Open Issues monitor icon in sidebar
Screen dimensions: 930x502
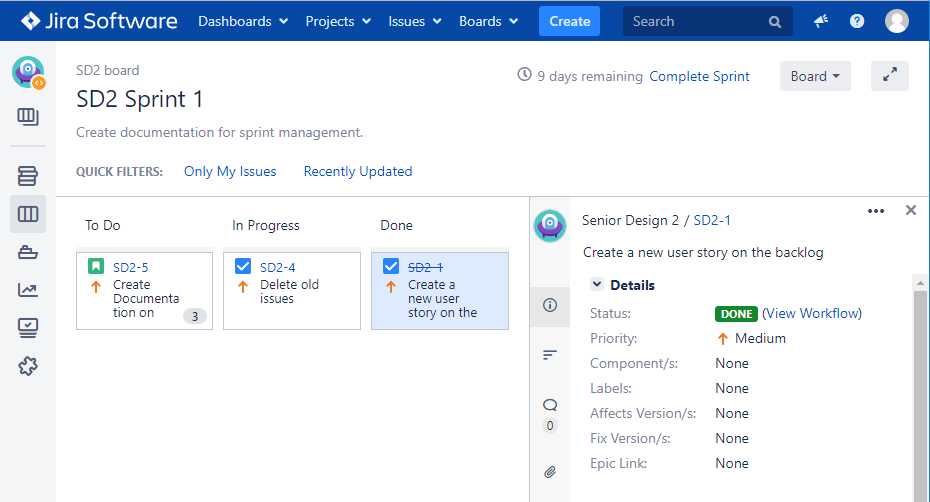[28, 328]
